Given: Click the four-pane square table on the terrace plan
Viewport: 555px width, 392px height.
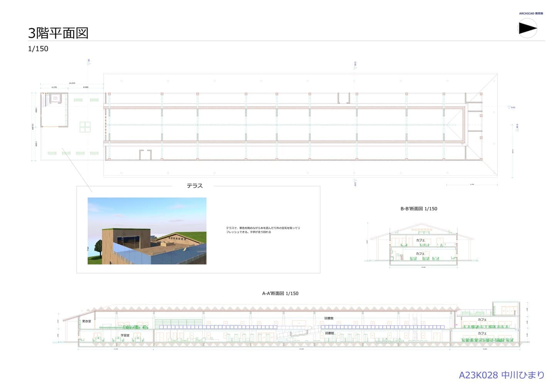Looking at the screenshot, I should coord(85,127).
